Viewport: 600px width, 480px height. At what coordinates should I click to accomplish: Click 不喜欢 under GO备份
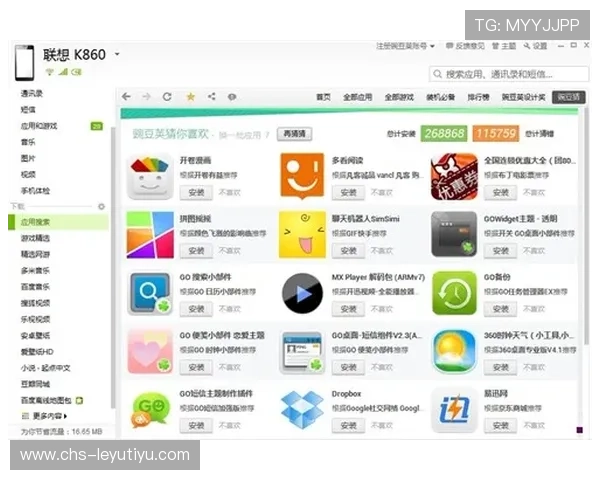click(x=534, y=309)
